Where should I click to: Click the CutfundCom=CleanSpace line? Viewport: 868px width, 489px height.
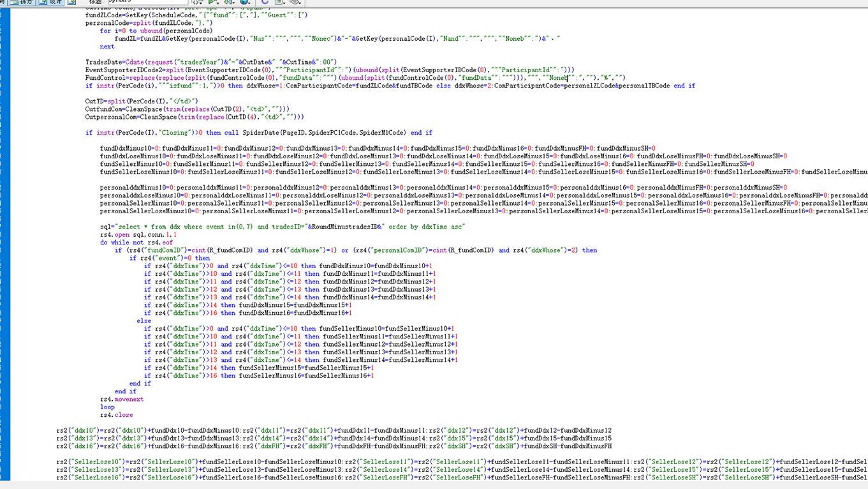coord(189,109)
